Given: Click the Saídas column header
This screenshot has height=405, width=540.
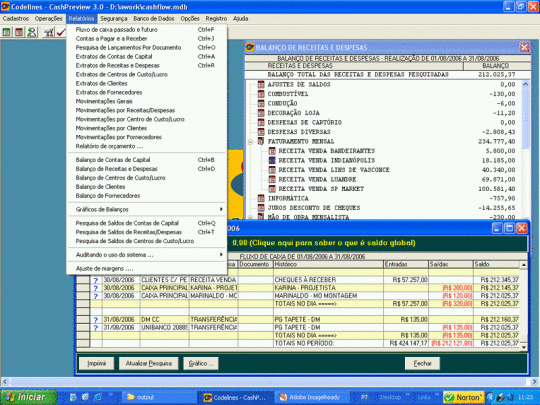Looking at the screenshot, I should point(450,264).
